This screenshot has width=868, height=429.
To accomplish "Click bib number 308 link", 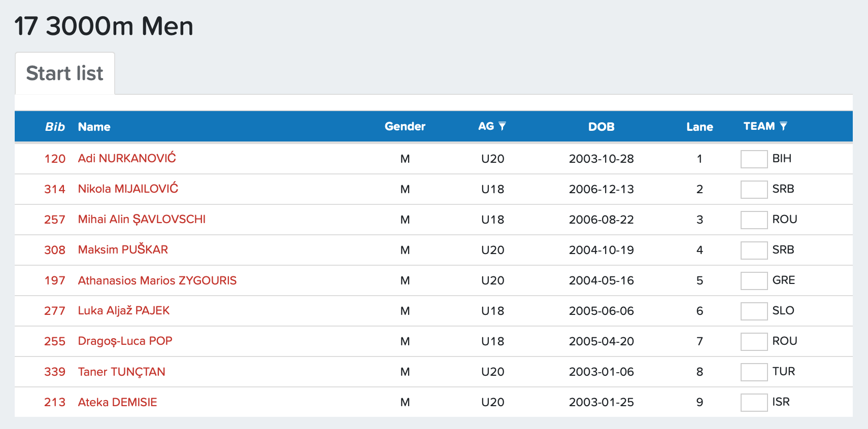I will (55, 250).
